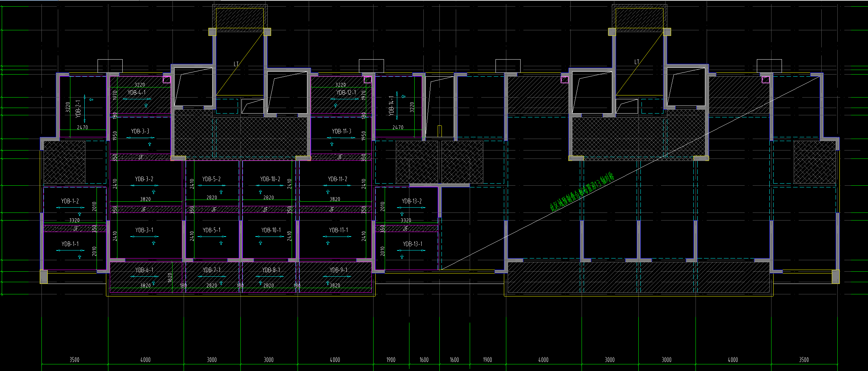Image resolution: width=868 pixels, height=371 pixels.
Task: Click the 3820 dimension under YDB-6-1
Action: tap(146, 286)
